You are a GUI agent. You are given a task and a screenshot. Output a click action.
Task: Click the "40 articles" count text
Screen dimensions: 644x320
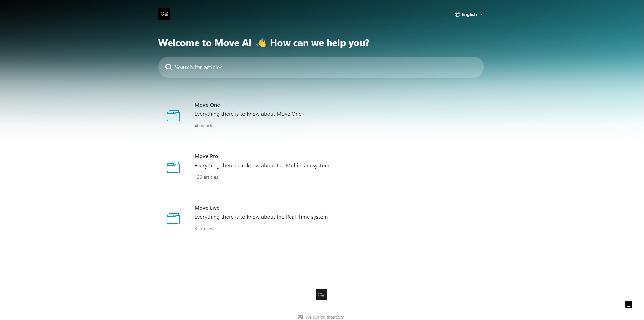tap(205, 126)
